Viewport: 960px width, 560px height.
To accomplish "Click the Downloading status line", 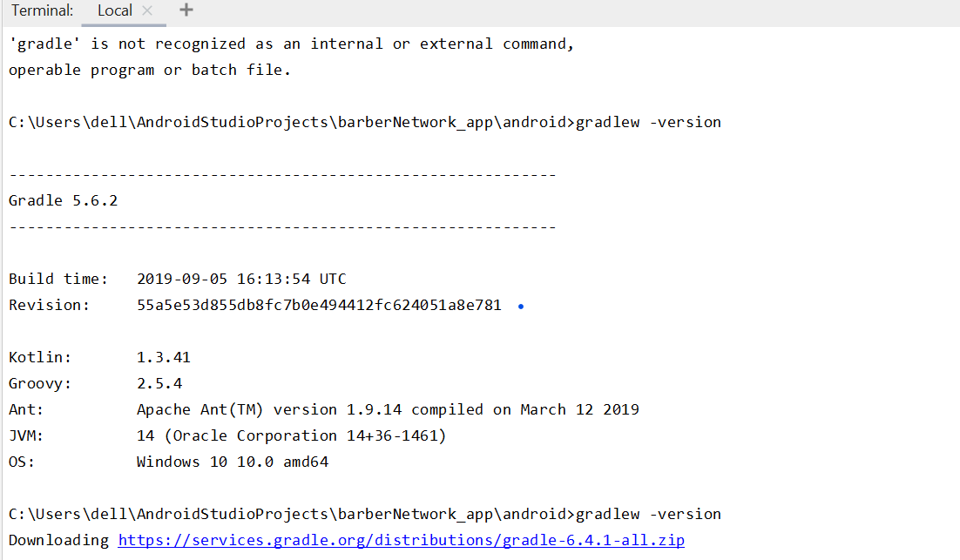I will (57, 540).
